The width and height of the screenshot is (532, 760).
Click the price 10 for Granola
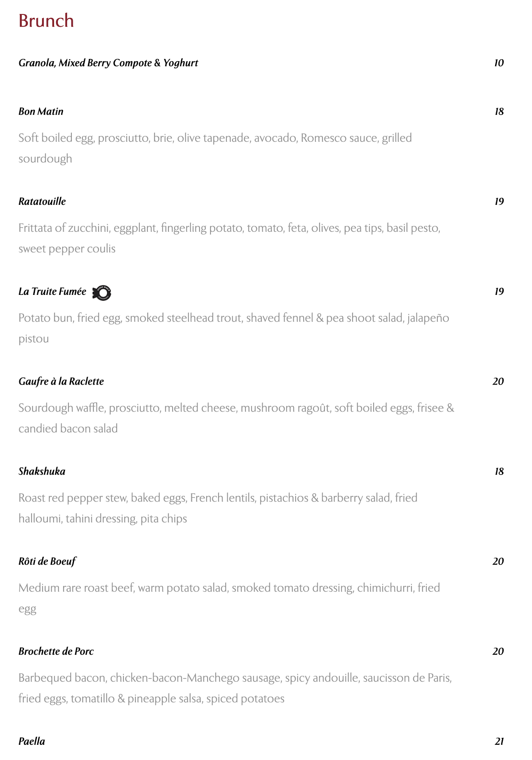tap(499, 63)
